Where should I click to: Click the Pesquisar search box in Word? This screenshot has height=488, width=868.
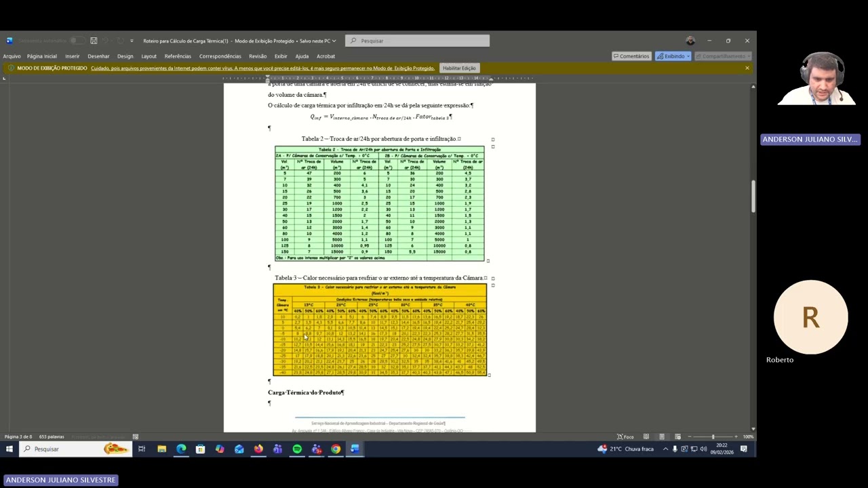coord(417,41)
